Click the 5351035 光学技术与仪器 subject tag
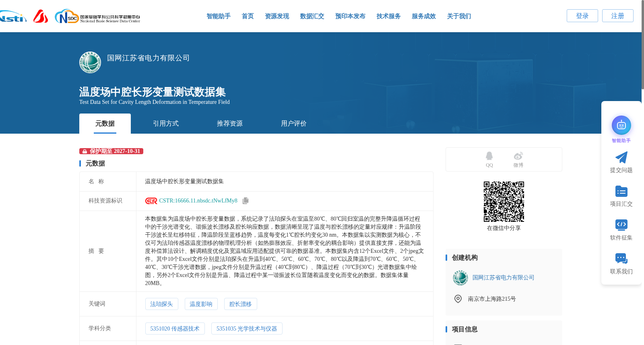The width and height of the screenshot is (644, 345). click(x=247, y=328)
